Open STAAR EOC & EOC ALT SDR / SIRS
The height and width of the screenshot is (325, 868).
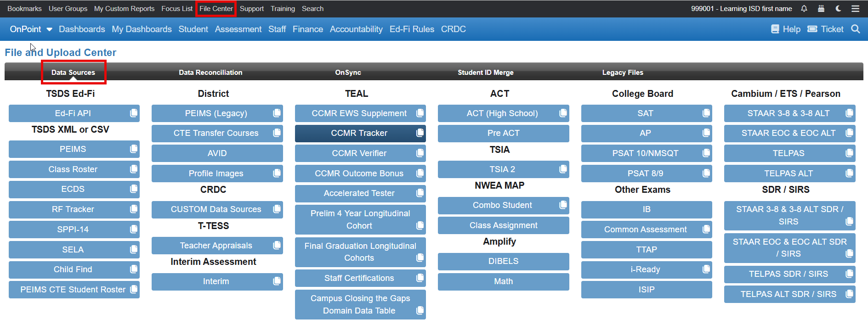tap(789, 248)
